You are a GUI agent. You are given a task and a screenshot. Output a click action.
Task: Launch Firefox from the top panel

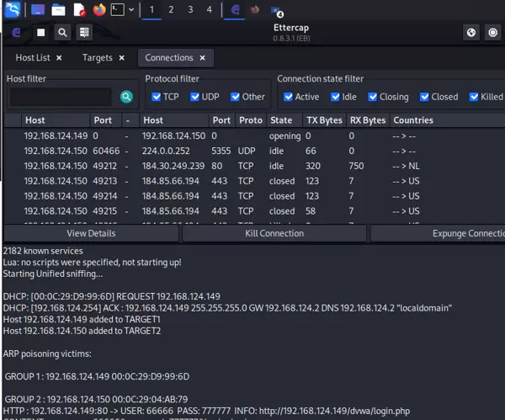(100, 10)
